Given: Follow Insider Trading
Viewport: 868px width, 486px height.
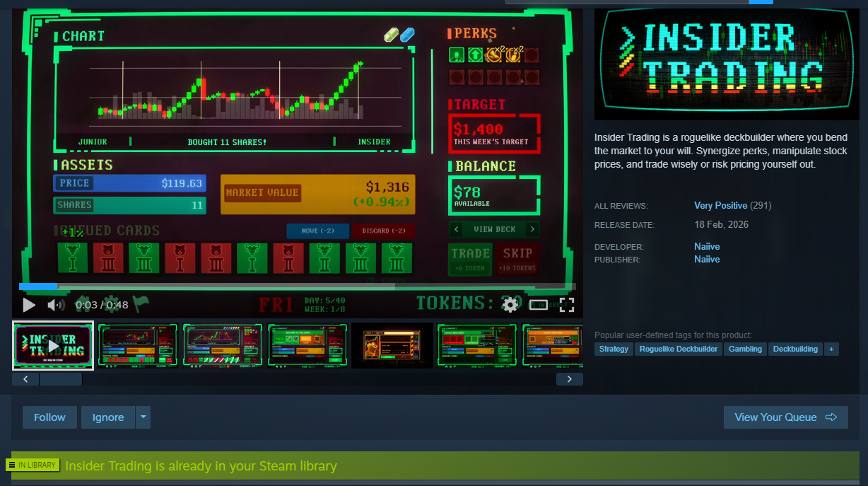Looking at the screenshot, I should click(x=49, y=417).
